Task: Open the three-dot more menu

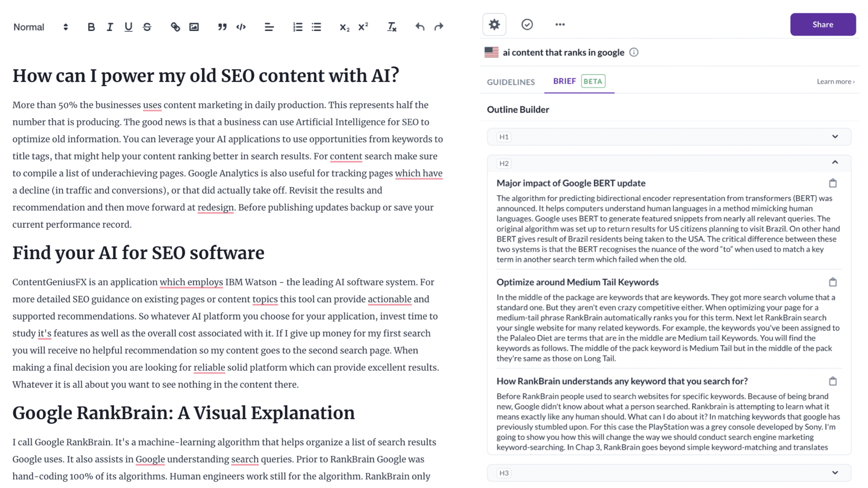Action: click(560, 25)
